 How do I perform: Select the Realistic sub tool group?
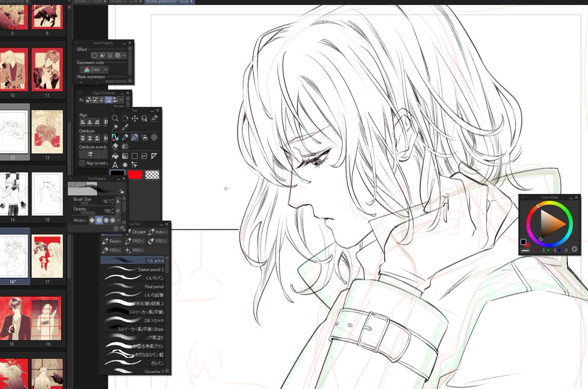113,241
